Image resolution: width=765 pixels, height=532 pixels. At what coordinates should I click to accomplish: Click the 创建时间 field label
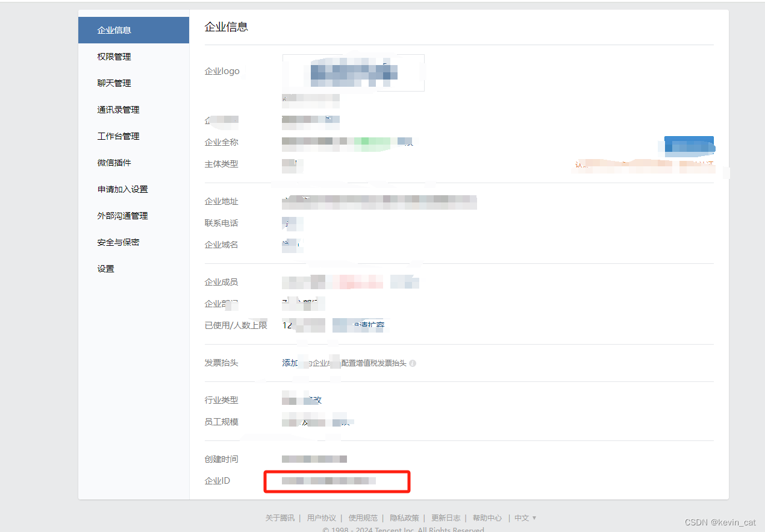(222, 459)
